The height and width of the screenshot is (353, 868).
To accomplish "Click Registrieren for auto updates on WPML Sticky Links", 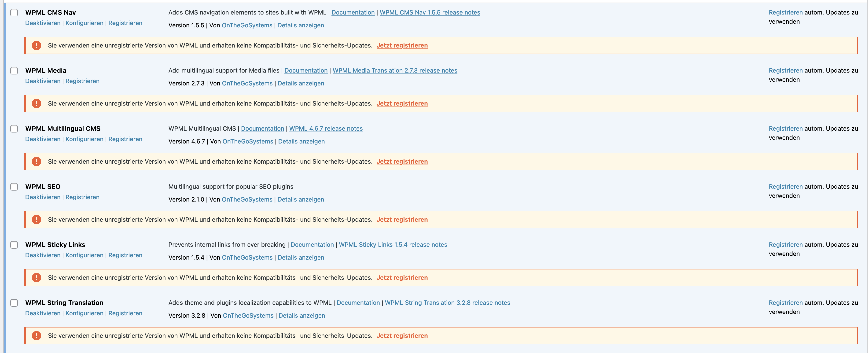I will (786, 245).
